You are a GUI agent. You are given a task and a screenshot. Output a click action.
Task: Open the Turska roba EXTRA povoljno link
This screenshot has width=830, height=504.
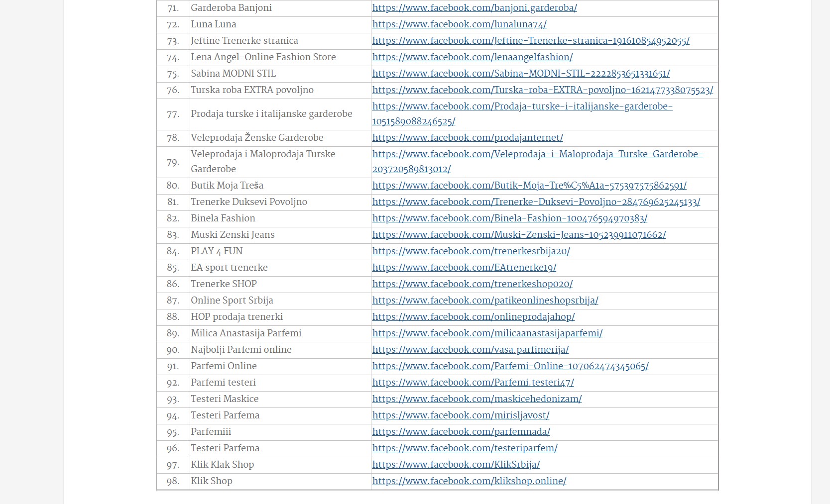(542, 91)
